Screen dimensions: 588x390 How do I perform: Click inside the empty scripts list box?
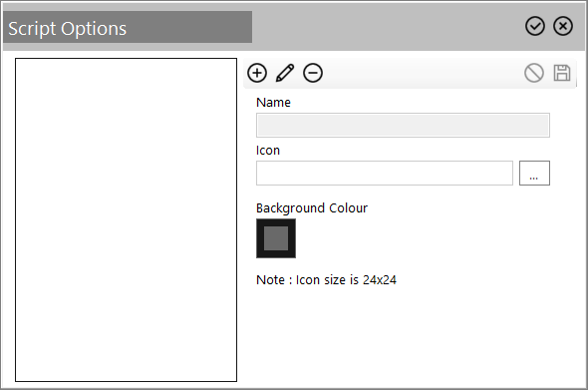click(x=126, y=220)
